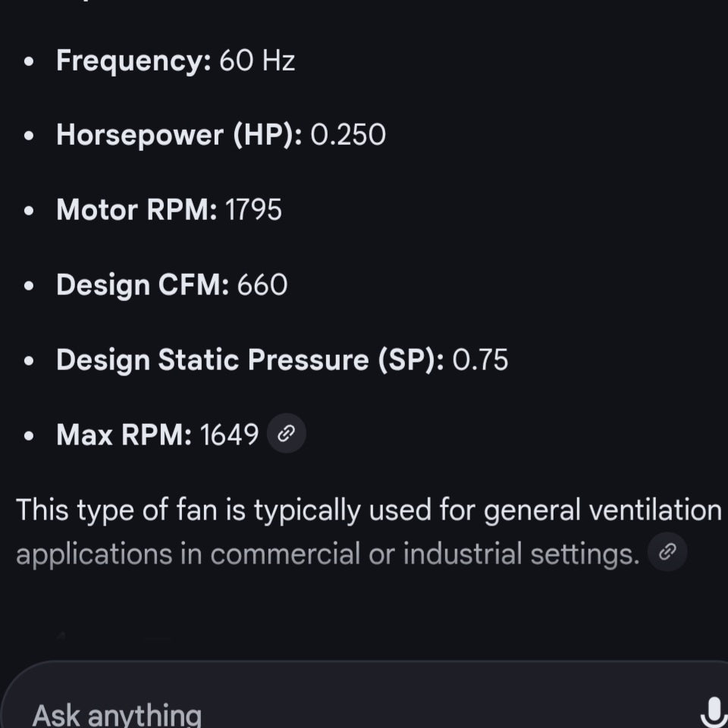Click the bullet point before Frequency
The image size is (728, 728).
(29, 61)
